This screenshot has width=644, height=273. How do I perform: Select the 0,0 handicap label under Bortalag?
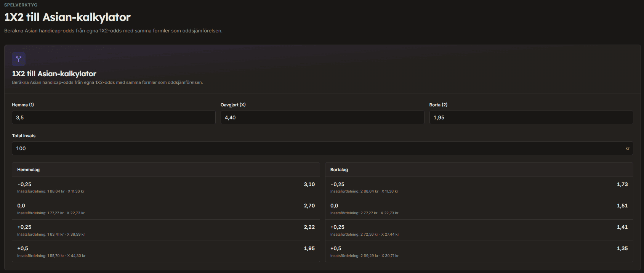(334, 206)
